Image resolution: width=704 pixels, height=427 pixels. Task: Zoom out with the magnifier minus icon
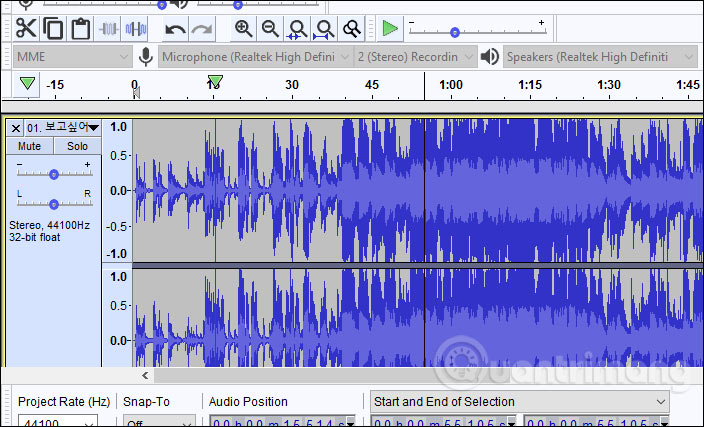click(270, 28)
